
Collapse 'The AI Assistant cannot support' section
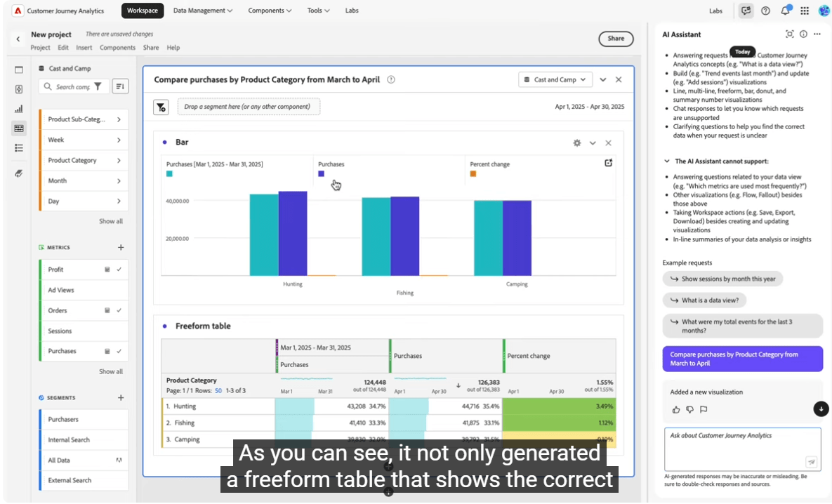point(667,161)
